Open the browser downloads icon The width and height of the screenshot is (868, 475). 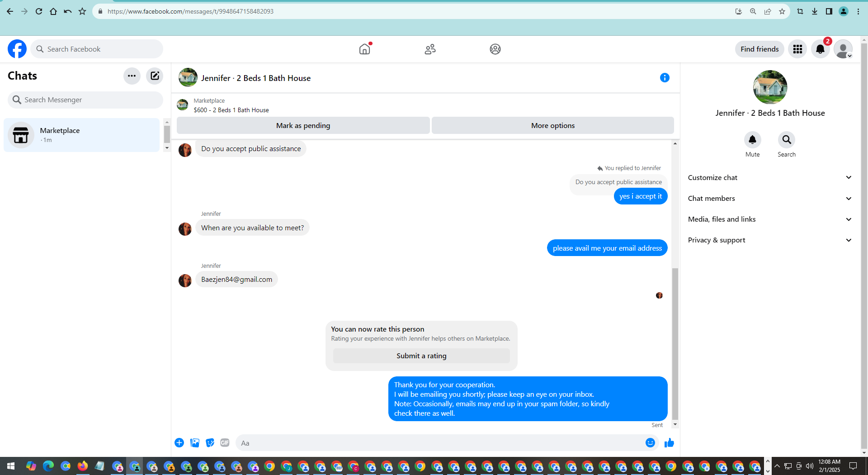tap(815, 11)
